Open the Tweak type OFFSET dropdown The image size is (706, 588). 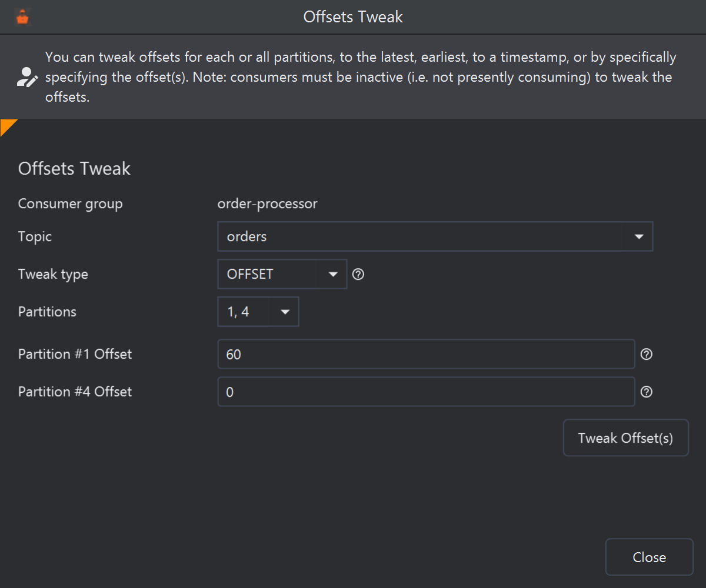point(282,274)
